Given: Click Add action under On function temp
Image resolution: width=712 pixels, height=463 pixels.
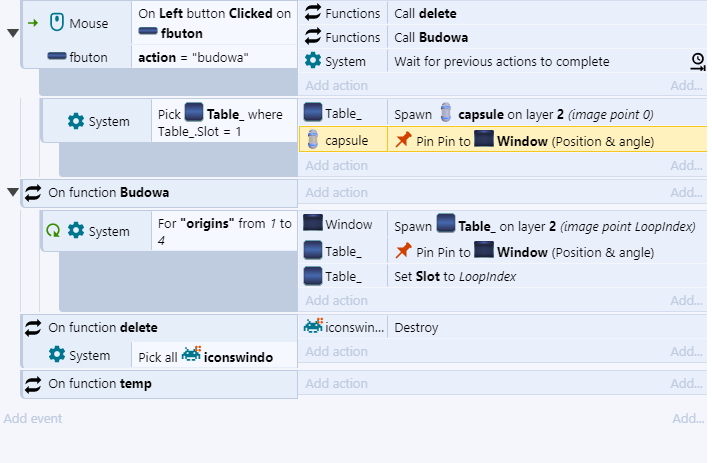Looking at the screenshot, I should click(336, 384).
